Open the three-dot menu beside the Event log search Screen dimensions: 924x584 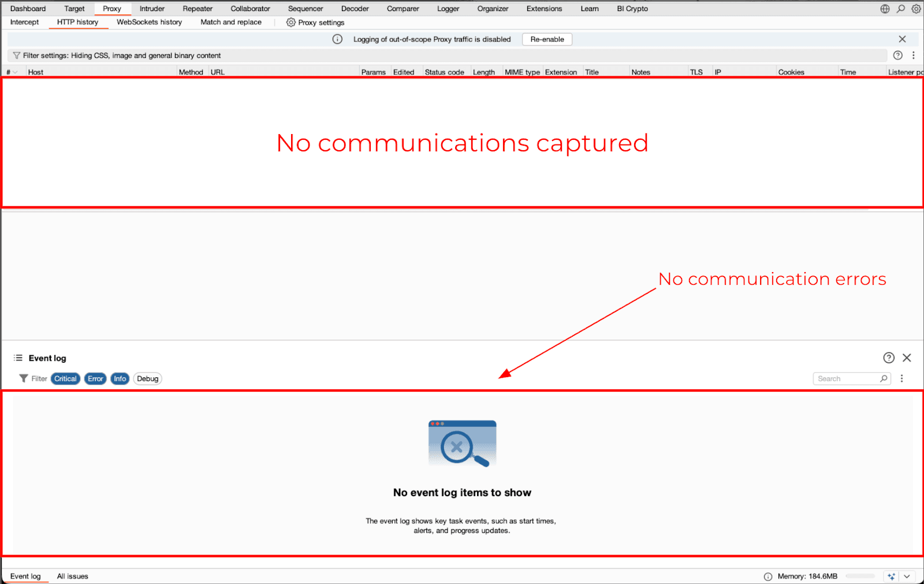tap(901, 378)
